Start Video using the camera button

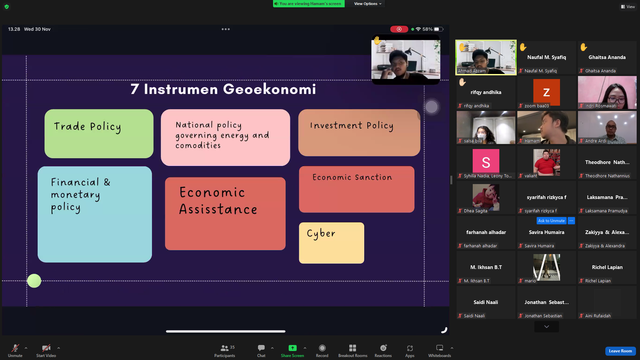click(x=46, y=350)
